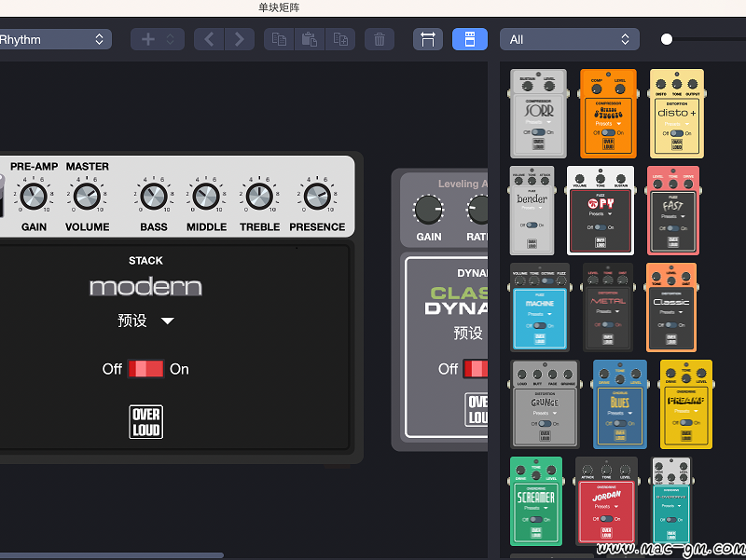Click the Overloud logo on the modern amp
The width and height of the screenshot is (746, 560).
click(146, 422)
